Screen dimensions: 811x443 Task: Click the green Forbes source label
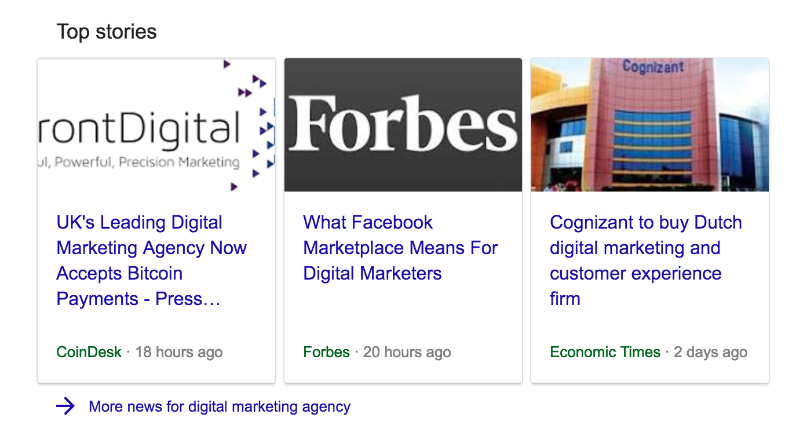[x=326, y=352]
